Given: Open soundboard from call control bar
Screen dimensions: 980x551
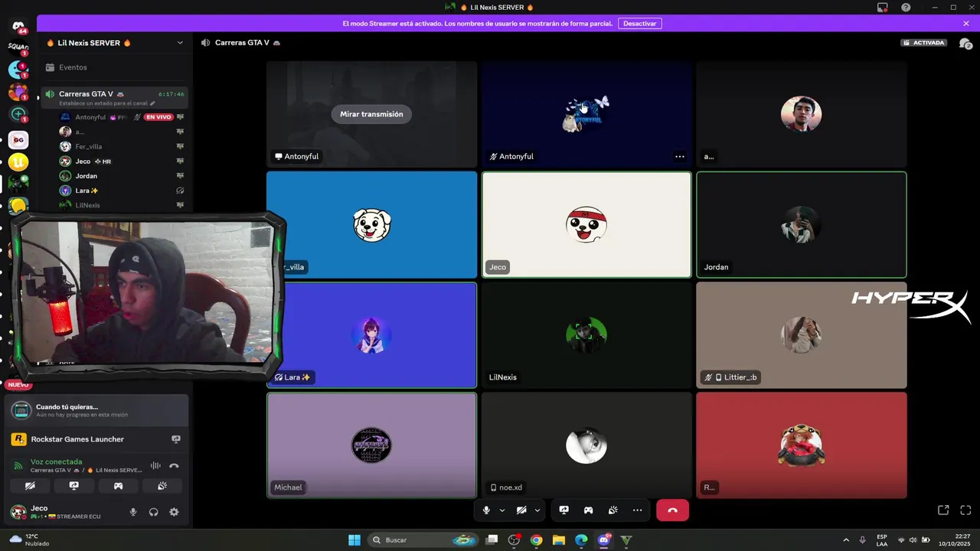Looking at the screenshot, I should 612,510.
